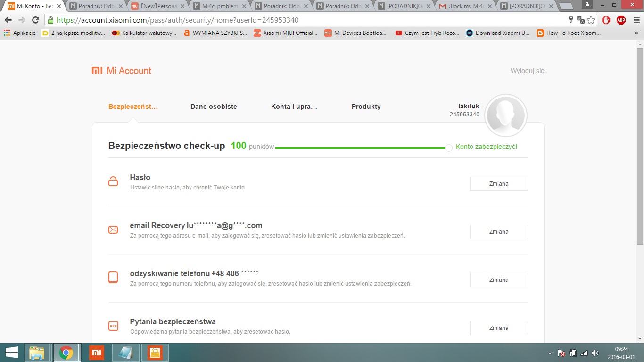
Task: Switch to the Ulock my Mi4c browser tab
Action: point(464,6)
